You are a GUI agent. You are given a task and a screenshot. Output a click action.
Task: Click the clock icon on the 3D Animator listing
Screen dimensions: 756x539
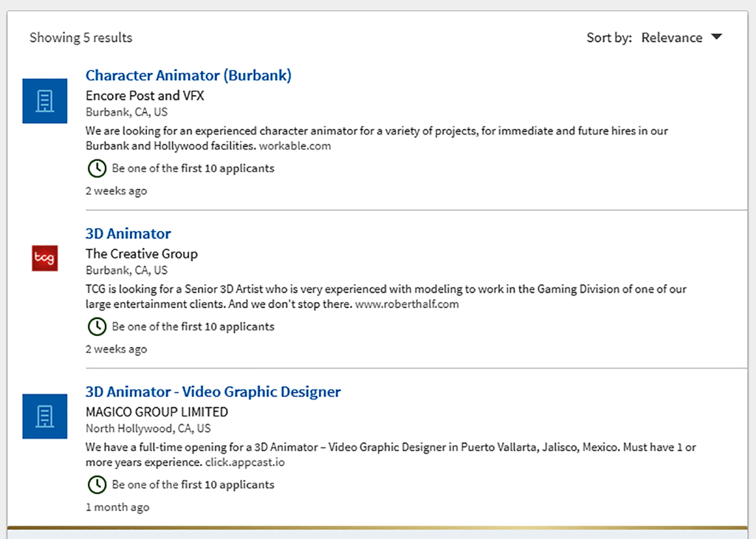coord(97,326)
